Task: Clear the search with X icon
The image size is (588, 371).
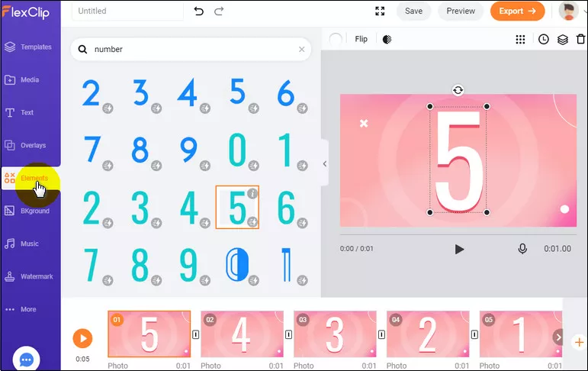Action: pyautogui.click(x=301, y=49)
